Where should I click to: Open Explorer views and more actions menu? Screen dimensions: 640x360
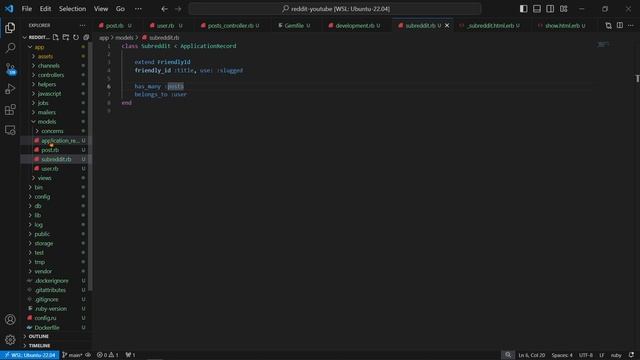tap(83, 25)
